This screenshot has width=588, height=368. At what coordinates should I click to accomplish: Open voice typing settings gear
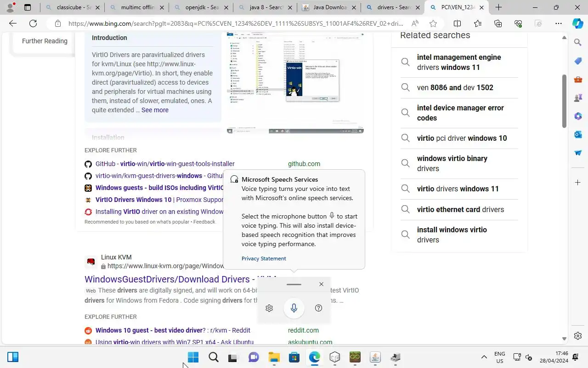pyautogui.click(x=269, y=308)
